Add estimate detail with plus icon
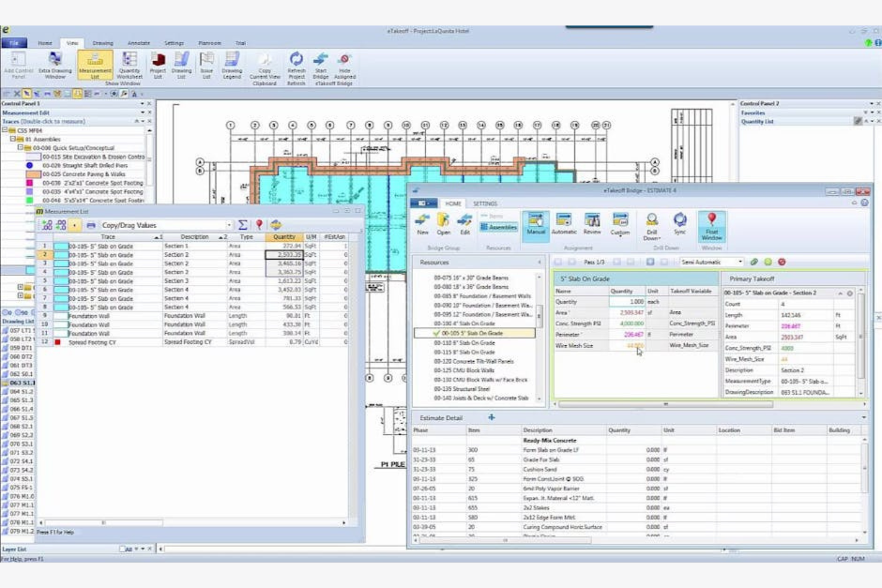 tap(492, 418)
